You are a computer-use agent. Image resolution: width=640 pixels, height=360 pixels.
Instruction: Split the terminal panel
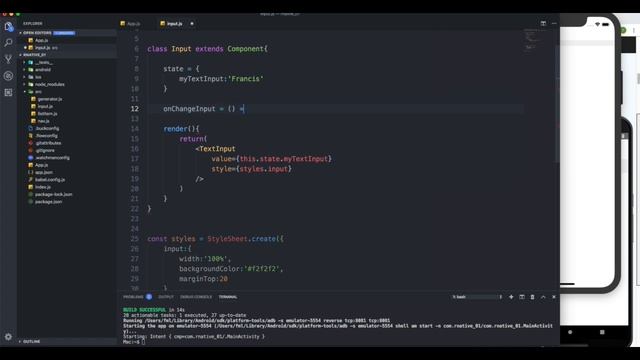(x=522, y=297)
